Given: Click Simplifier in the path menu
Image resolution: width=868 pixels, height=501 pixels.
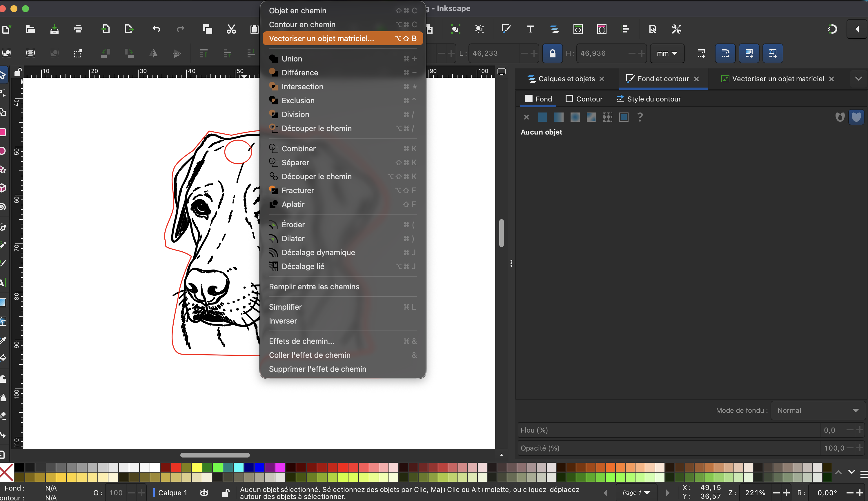Looking at the screenshot, I should [285, 307].
